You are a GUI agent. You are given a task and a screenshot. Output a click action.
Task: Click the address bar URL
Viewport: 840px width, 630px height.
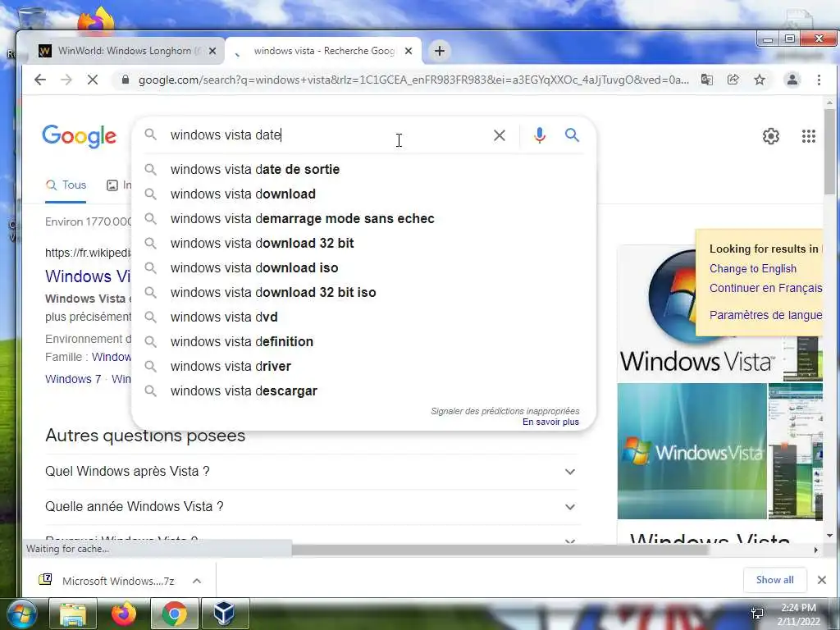413,80
